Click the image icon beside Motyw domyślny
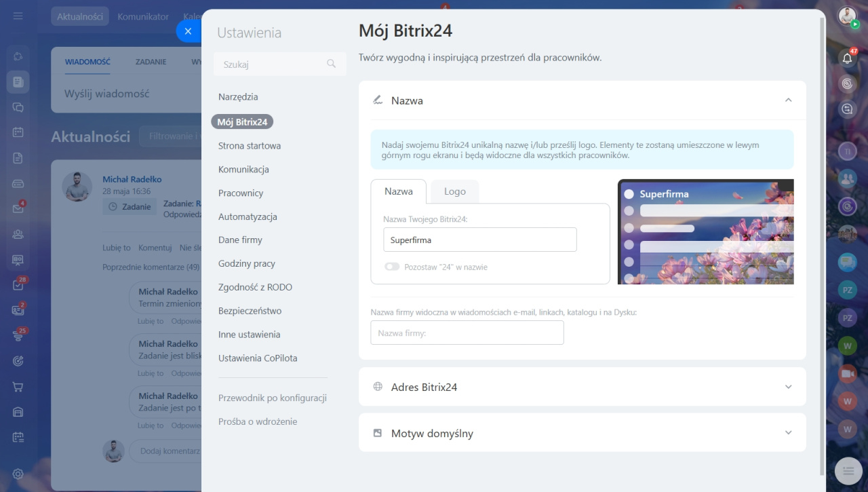Screen dimensions: 868x492 pyautogui.click(x=378, y=433)
